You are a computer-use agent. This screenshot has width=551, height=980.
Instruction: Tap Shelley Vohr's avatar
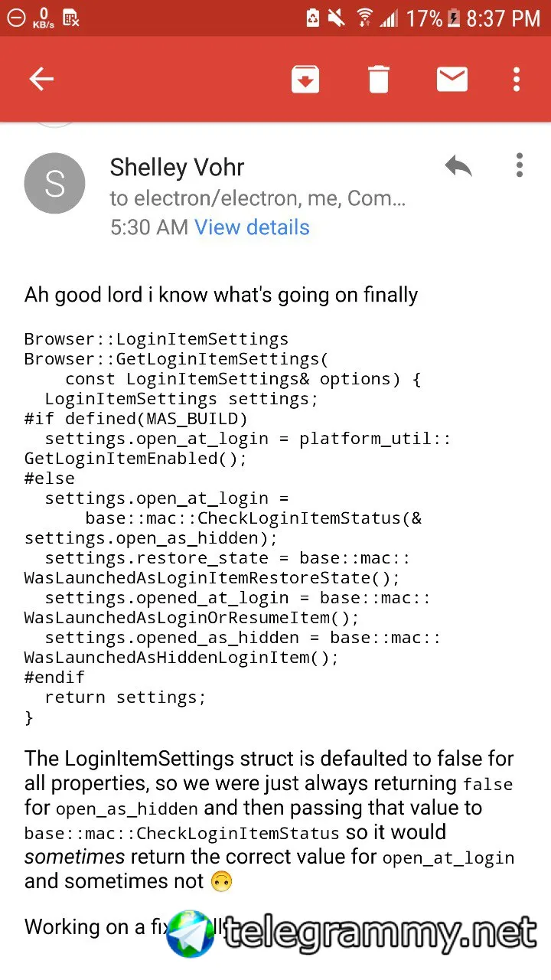coord(54,183)
